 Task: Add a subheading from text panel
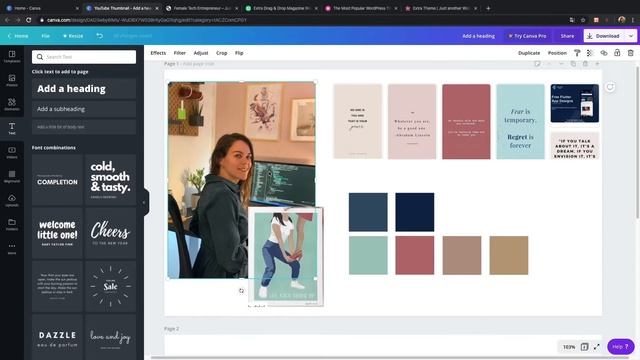(84, 109)
